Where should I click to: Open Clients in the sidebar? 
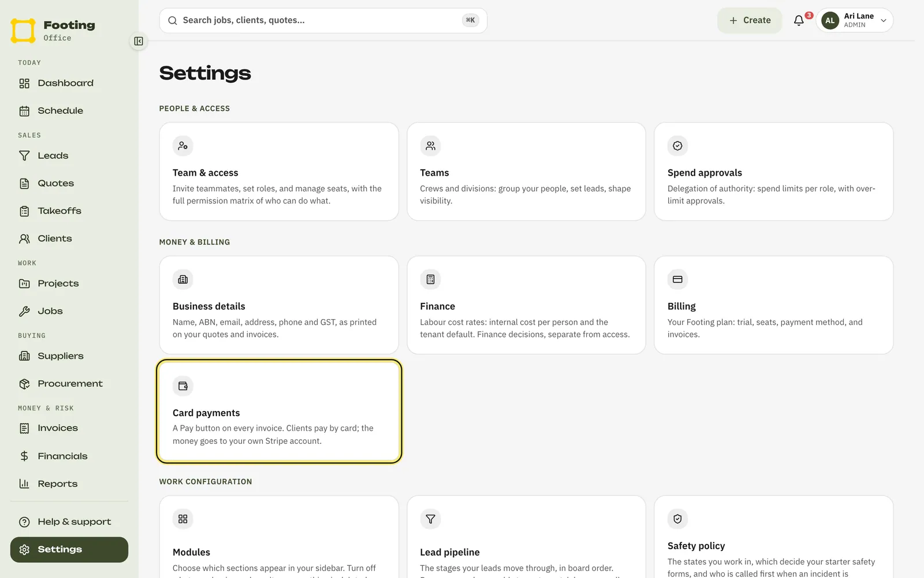[69, 239]
